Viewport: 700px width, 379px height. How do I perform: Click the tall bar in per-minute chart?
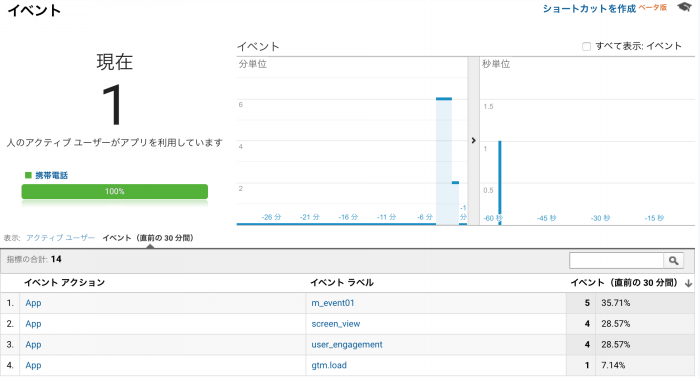coord(444,161)
